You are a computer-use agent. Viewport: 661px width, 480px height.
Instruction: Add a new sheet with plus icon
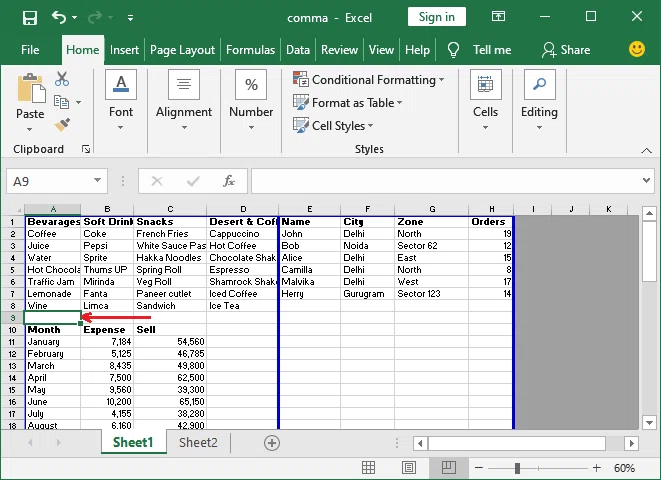[272, 443]
